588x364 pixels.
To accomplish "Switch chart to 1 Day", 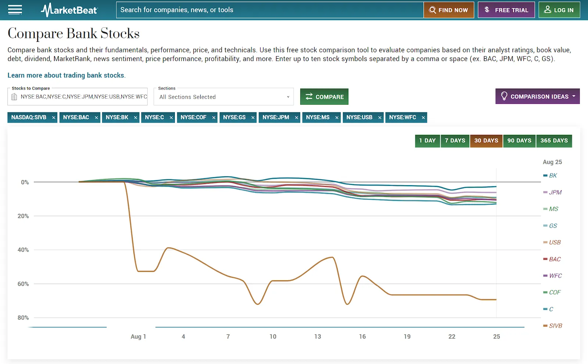I will tap(427, 141).
